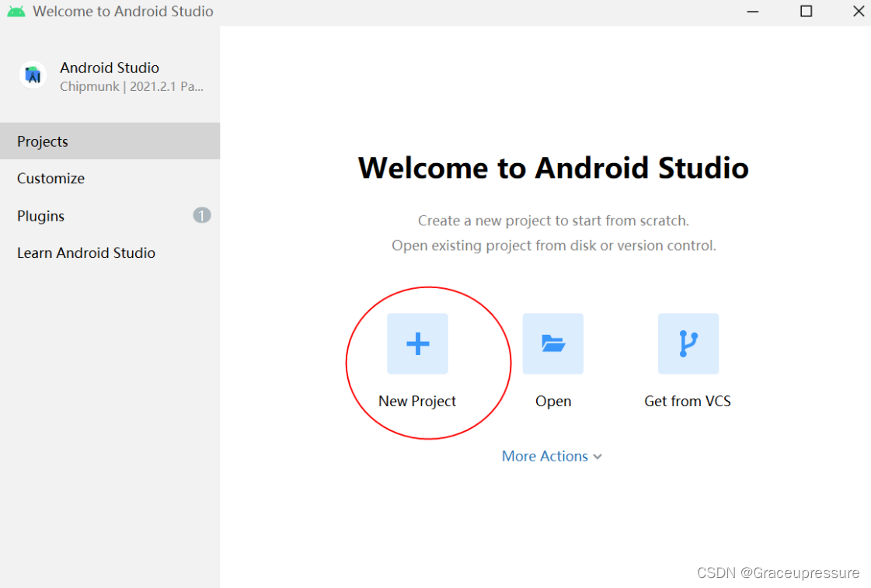Switch to the Customize section
This screenshot has width=871, height=588.
click(x=110, y=178)
